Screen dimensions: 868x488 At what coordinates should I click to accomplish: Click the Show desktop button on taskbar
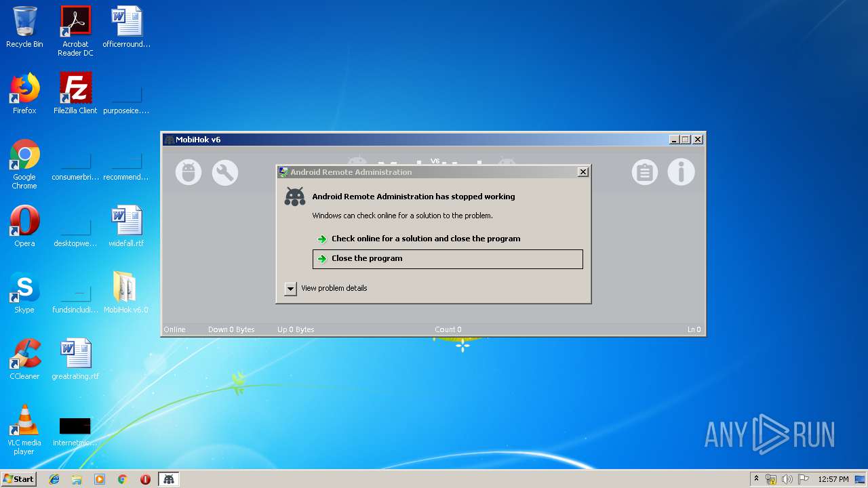click(861, 479)
